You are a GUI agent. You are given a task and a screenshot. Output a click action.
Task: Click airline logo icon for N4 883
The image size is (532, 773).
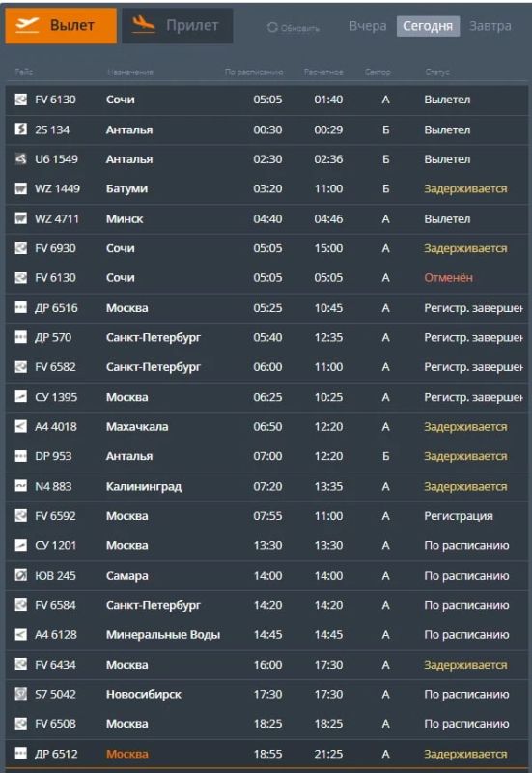[20, 486]
